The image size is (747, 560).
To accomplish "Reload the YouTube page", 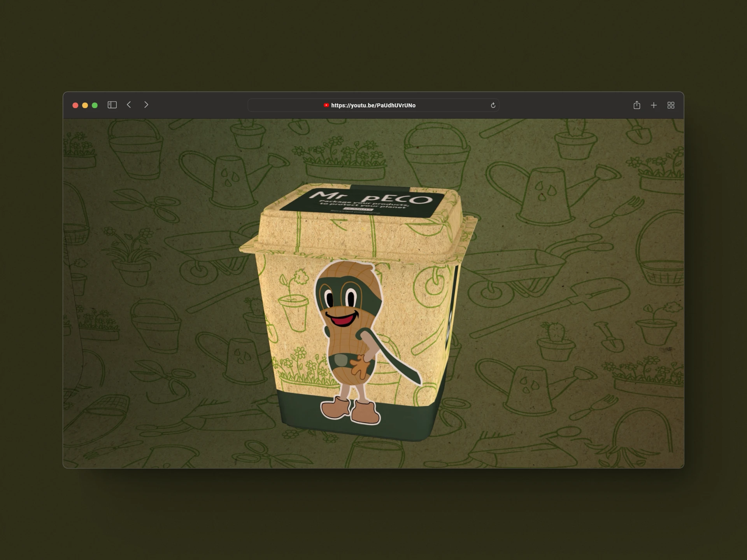I will coord(493,105).
